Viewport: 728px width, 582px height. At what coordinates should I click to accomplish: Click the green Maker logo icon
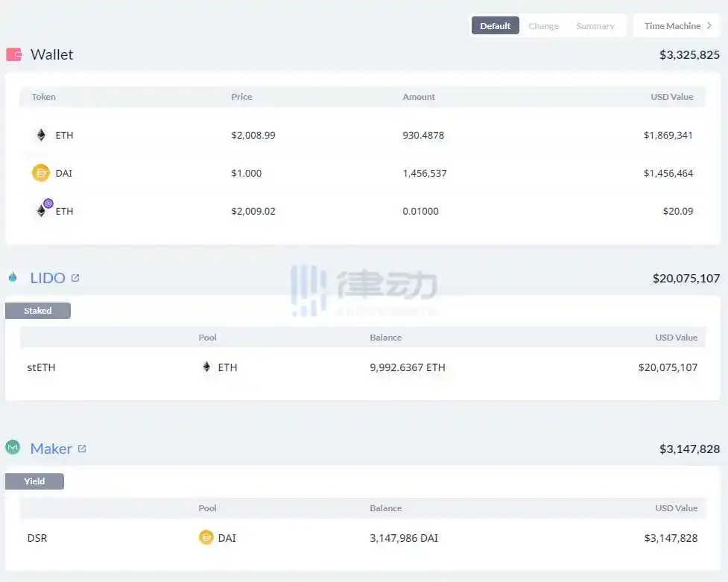click(13, 448)
